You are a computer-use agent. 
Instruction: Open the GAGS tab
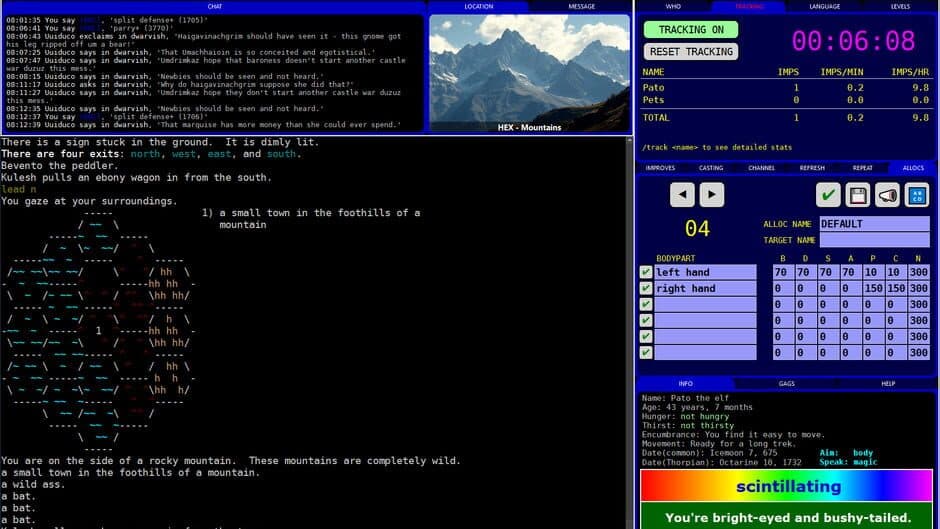click(787, 383)
